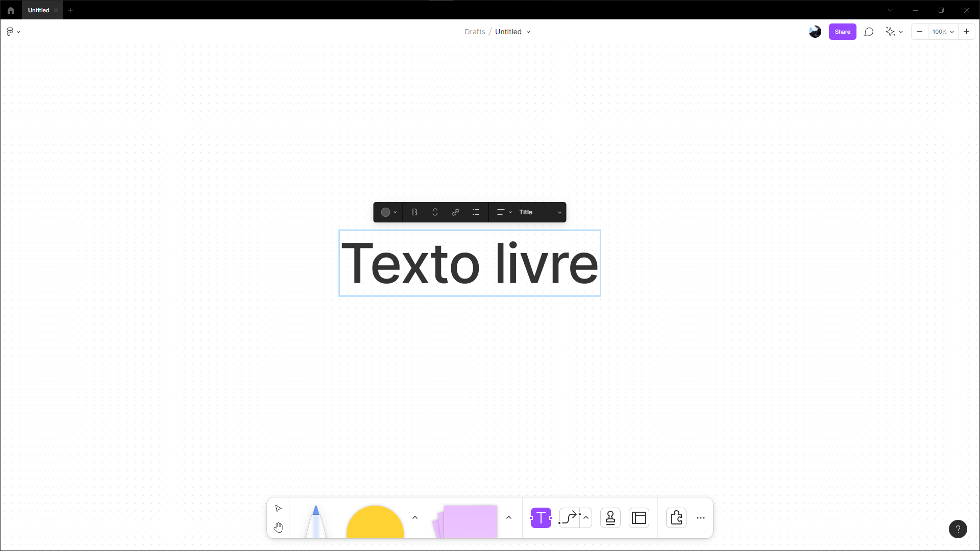This screenshot has width=980, height=551.
Task: Open the widgets and plugins panel
Action: click(676, 518)
